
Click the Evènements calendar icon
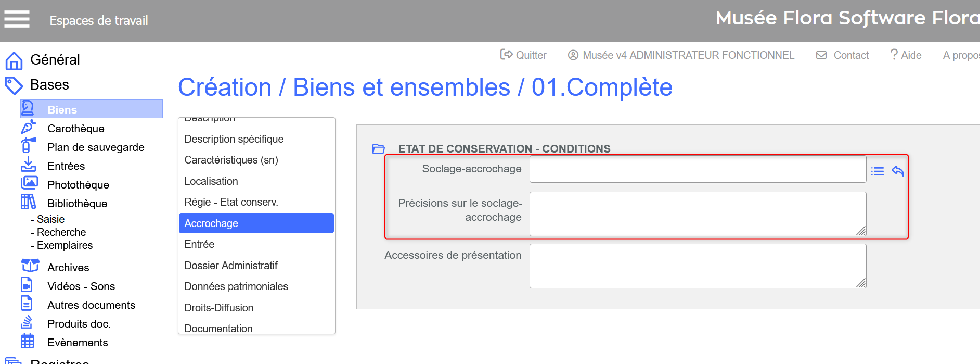28,341
